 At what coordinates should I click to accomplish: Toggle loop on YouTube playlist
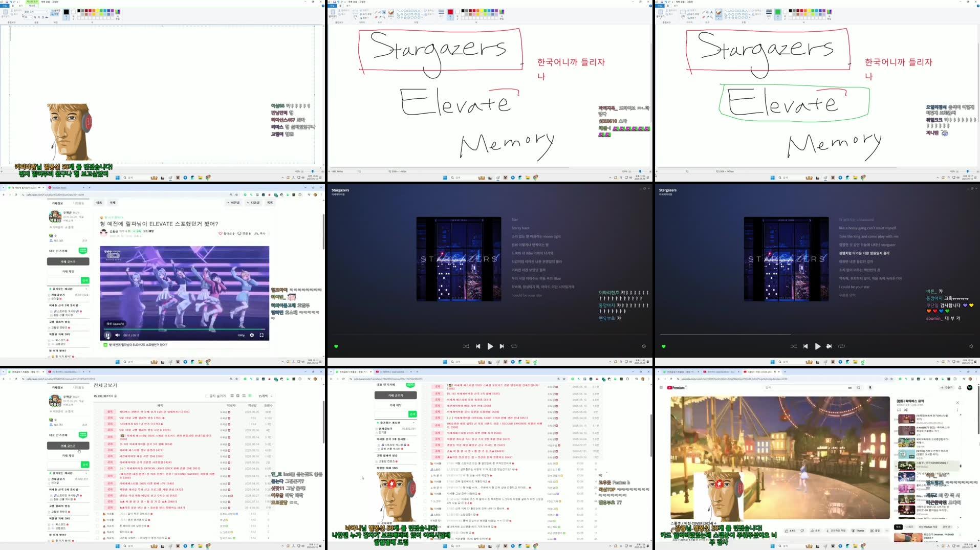click(899, 410)
